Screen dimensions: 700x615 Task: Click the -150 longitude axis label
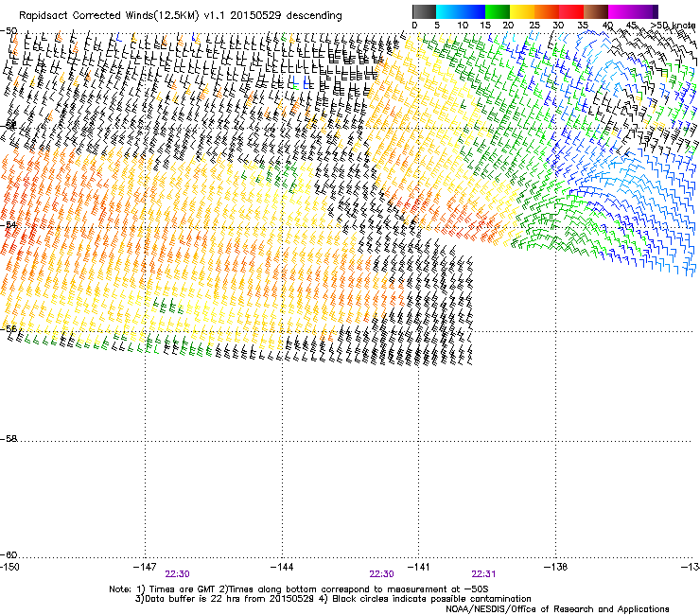[x=9, y=567]
